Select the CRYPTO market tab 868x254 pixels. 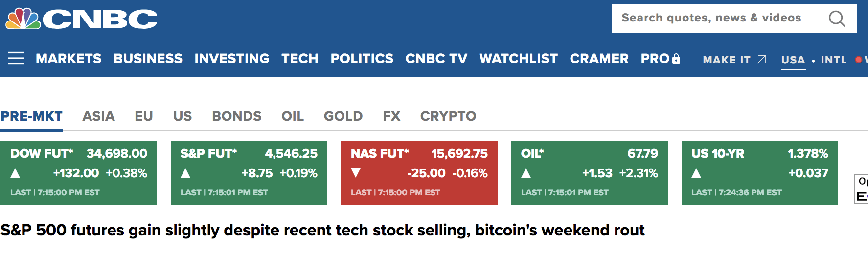click(x=448, y=116)
